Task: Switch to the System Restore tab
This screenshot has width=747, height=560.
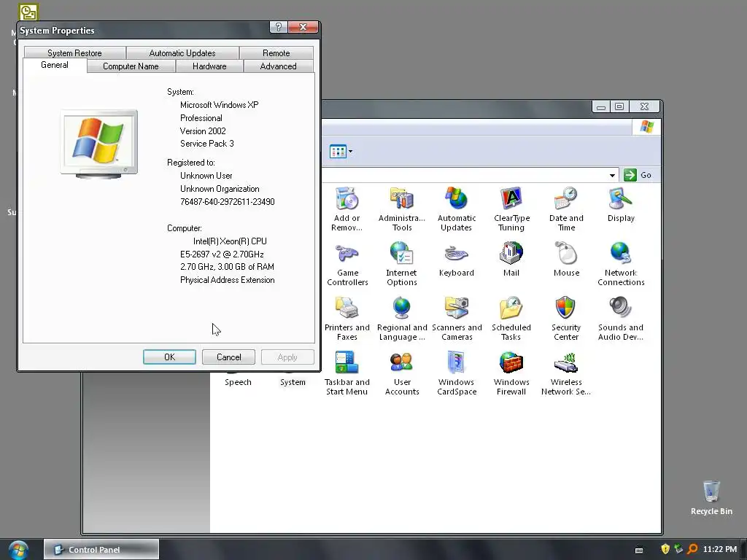Action: tap(75, 52)
